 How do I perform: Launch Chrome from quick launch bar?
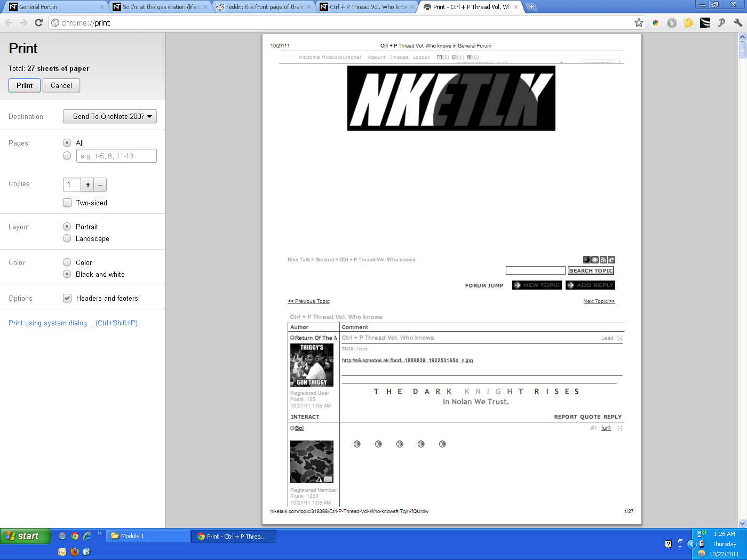[75, 536]
